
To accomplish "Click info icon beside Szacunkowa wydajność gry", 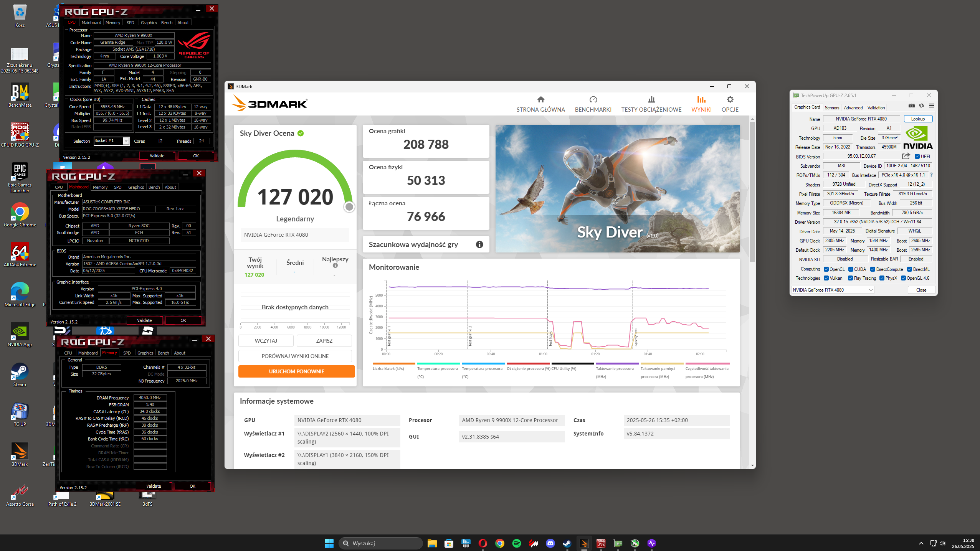I will pos(479,244).
